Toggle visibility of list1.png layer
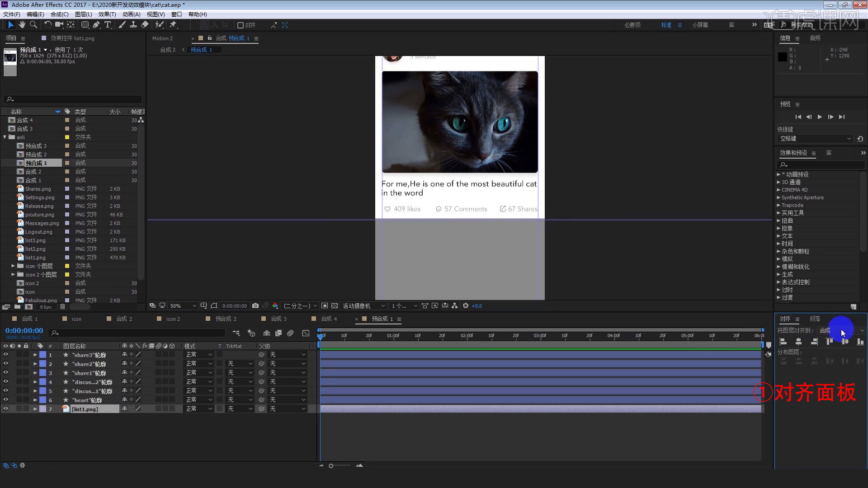Viewport: 868px width, 488px height. tap(5, 409)
